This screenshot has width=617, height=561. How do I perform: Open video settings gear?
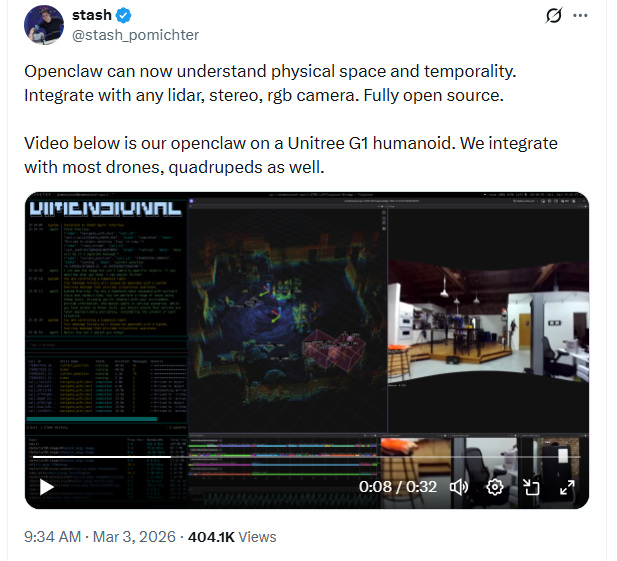[x=494, y=487]
